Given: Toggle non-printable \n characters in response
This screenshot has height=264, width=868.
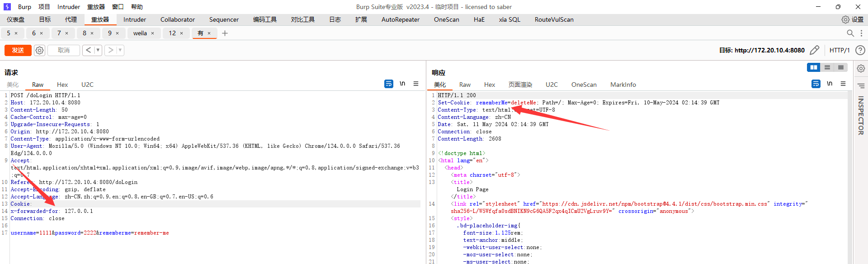Looking at the screenshot, I should click(830, 84).
